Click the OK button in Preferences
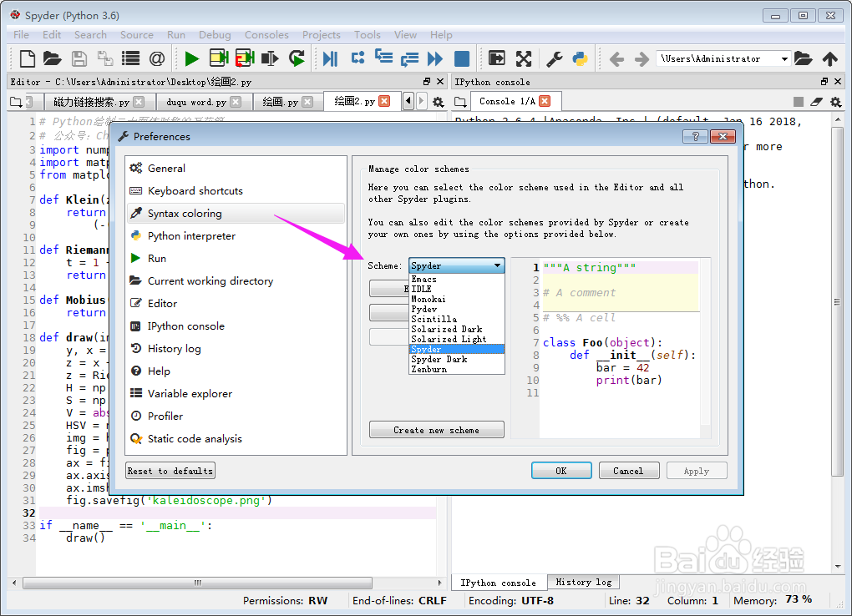Viewport: 852px width, 616px height. point(561,471)
